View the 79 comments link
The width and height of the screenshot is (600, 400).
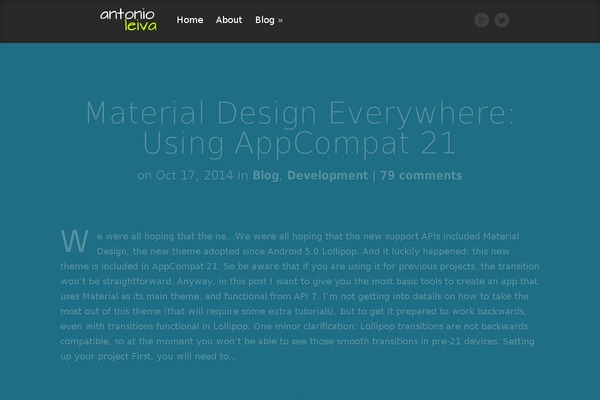pyautogui.click(x=421, y=175)
